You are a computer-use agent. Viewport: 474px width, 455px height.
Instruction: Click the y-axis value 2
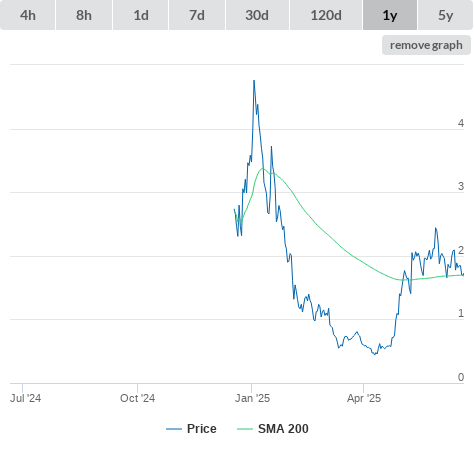coord(461,250)
